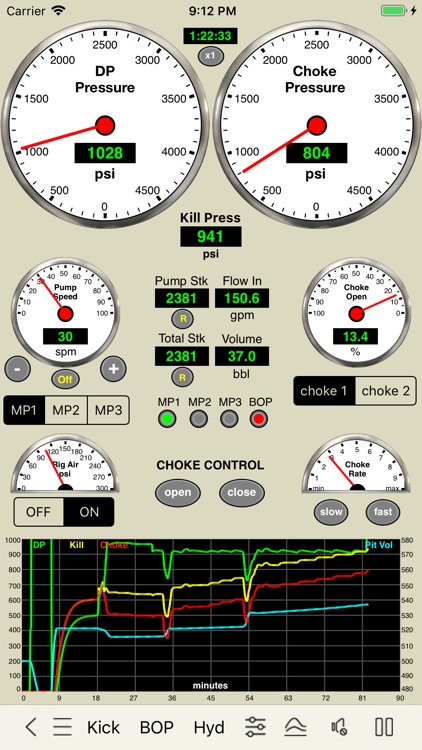
Task: Tap the pressure trend chart
Action: point(211,615)
